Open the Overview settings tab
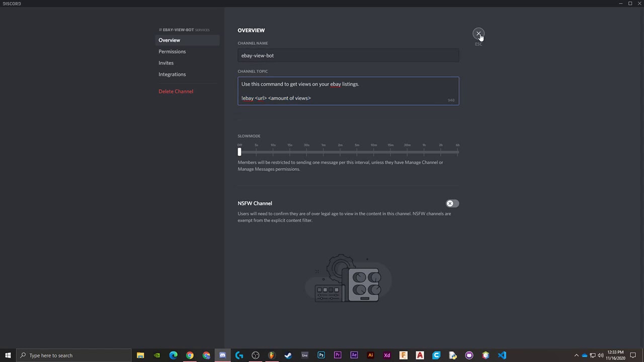644x362 pixels. 187,40
